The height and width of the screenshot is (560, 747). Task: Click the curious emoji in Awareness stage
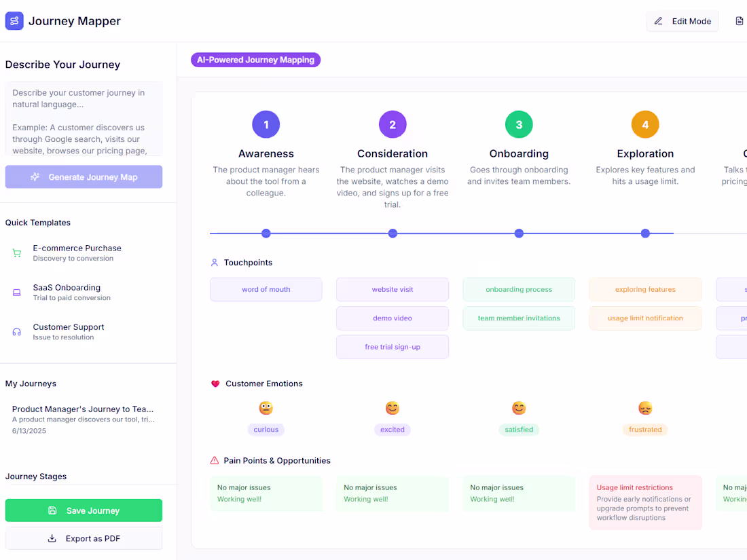[266, 408]
